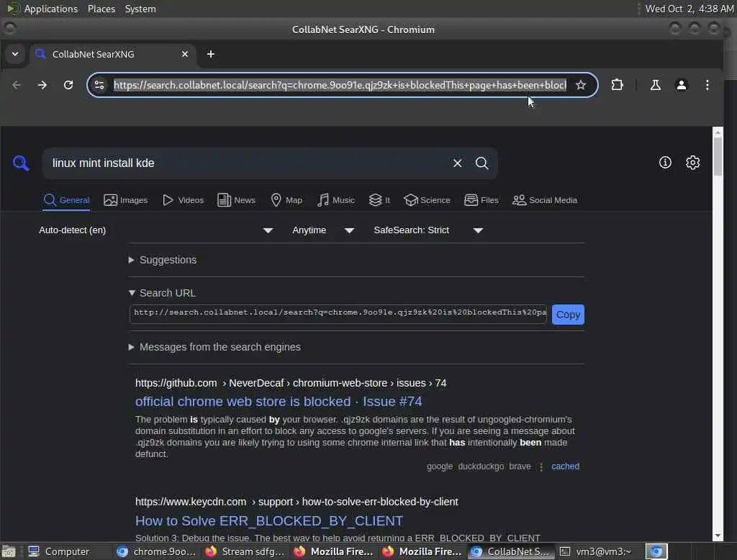Open the System menu
Viewport: 737px width, 560px height.
pyautogui.click(x=140, y=9)
